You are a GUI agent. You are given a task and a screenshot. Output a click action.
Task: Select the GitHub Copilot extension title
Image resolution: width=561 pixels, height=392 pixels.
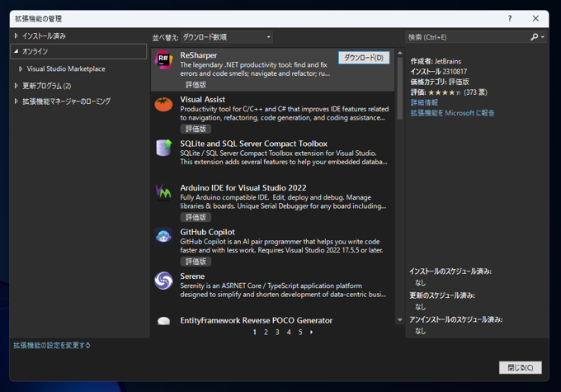pyautogui.click(x=208, y=232)
